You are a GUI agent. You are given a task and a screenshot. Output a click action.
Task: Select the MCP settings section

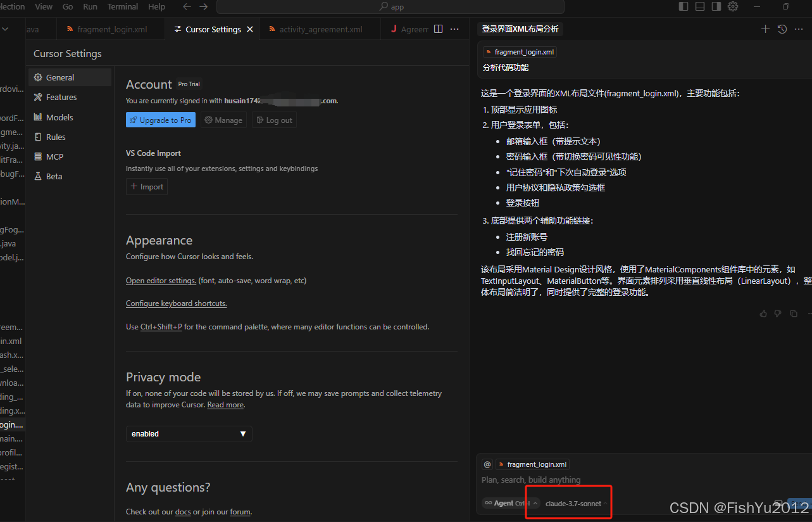click(x=70, y=156)
